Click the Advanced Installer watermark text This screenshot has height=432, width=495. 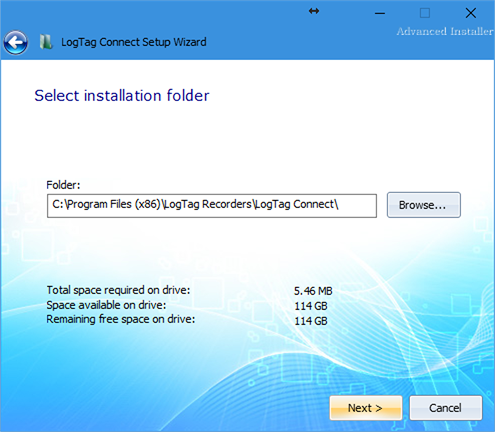pos(445,31)
